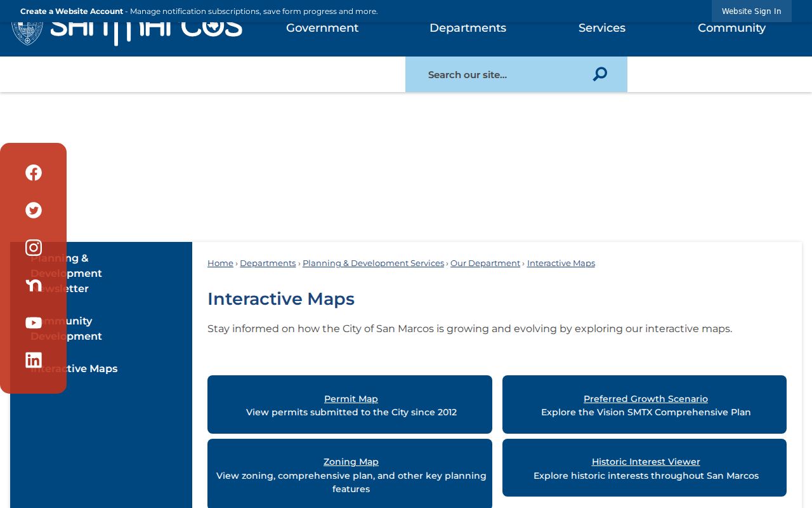812x508 pixels.
Task: Open the Twitter social icon
Action: [34, 210]
